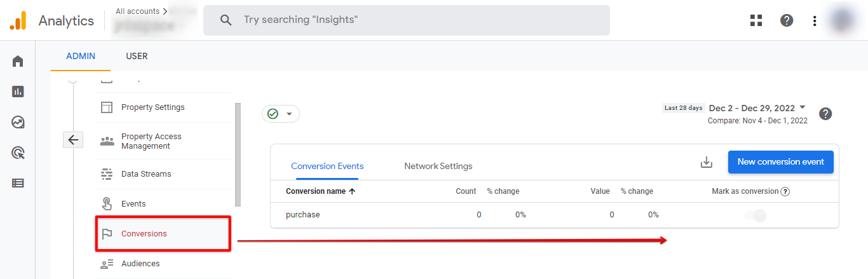Viewport: 868px width, 279px height.
Task: Open the Home icon in left sidebar
Action: pyautogui.click(x=18, y=61)
